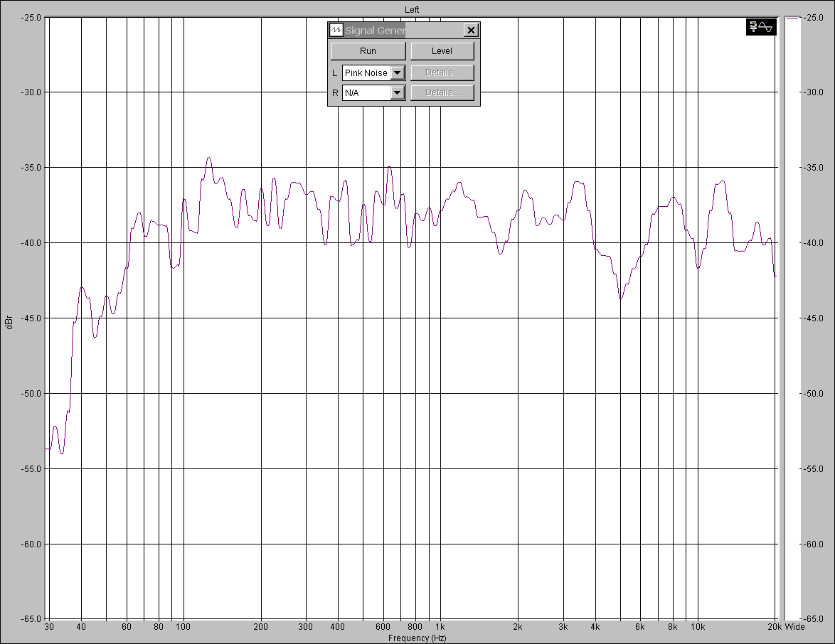
Task: Click the "L" channel label in dialog
Action: pos(334,73)
